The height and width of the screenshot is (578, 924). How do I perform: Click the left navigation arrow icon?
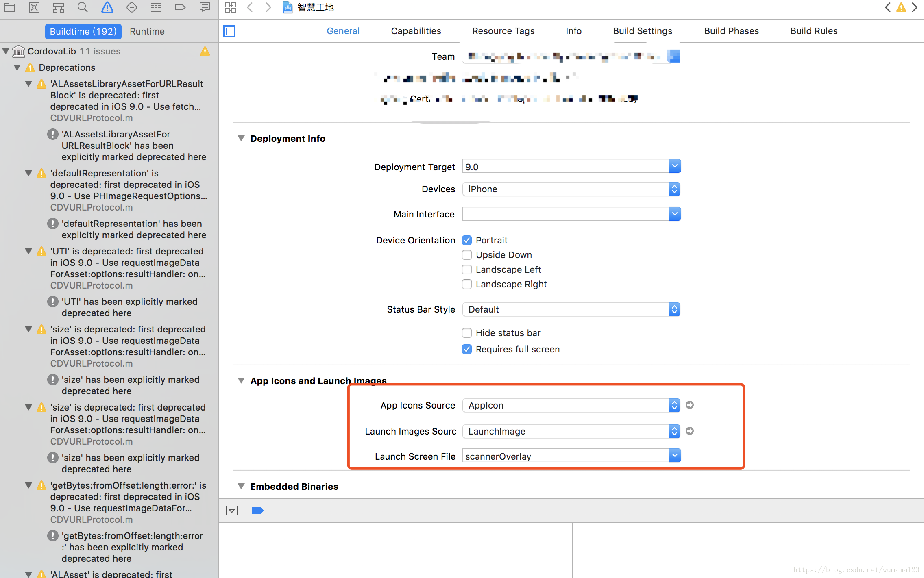click(250, 8)
